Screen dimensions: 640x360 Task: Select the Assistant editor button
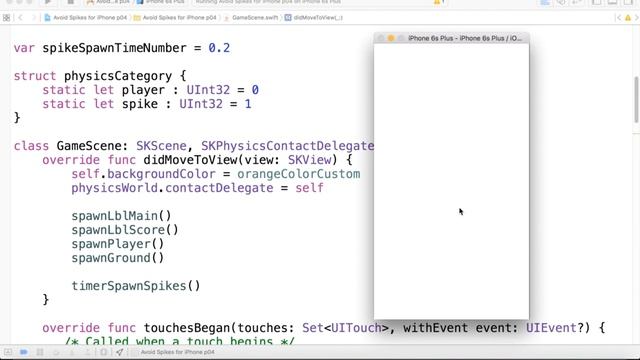pyautogui.click(x=561, y=2)
